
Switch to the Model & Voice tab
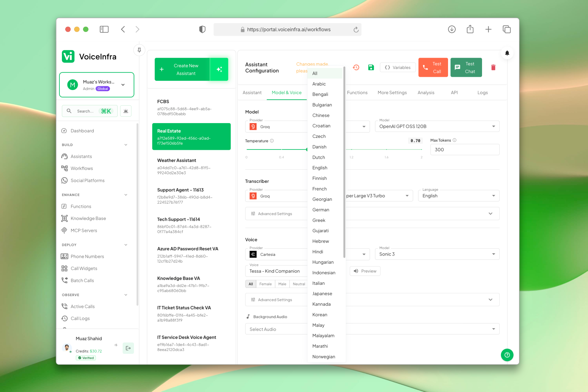[x=287, y=93]
